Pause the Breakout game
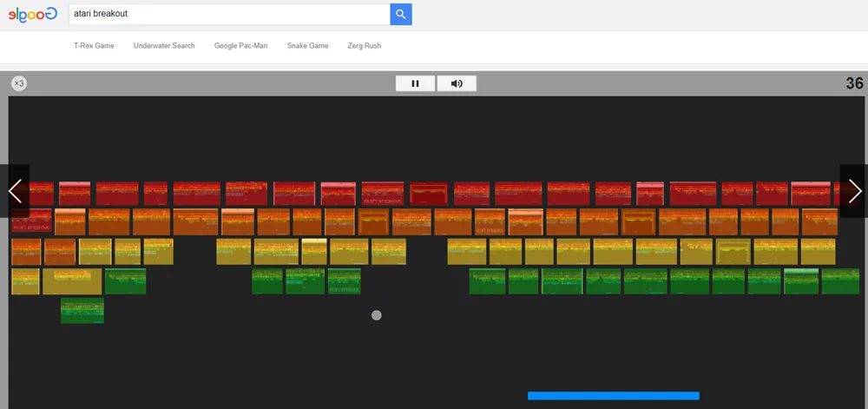868x409 pixels. click(415, 83)
